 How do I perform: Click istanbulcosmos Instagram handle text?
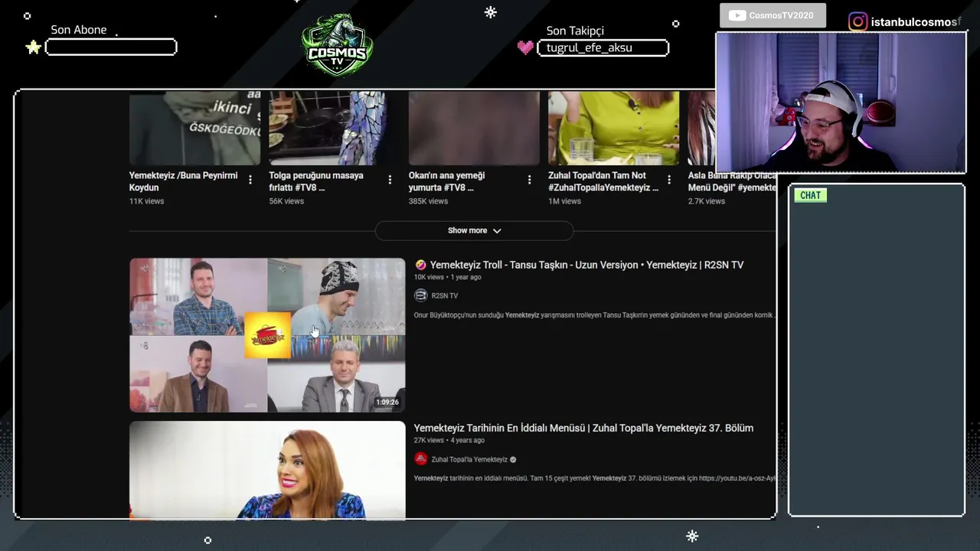coord(916,22)
